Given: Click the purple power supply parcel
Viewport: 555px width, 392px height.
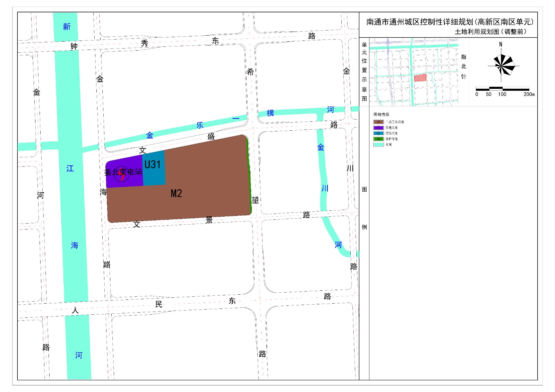Looking at the screenshot, I should [124, 172].
